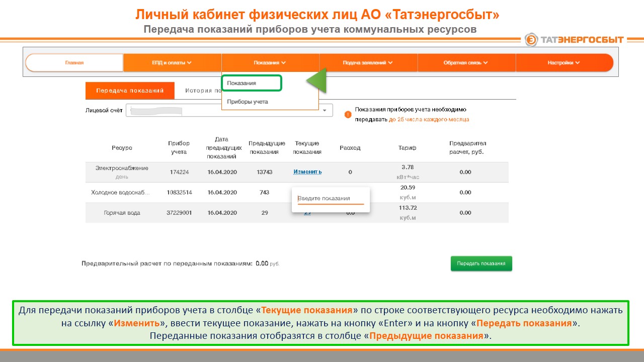
Task: Choose Приборы учета in the submenu
Action: 248,102
